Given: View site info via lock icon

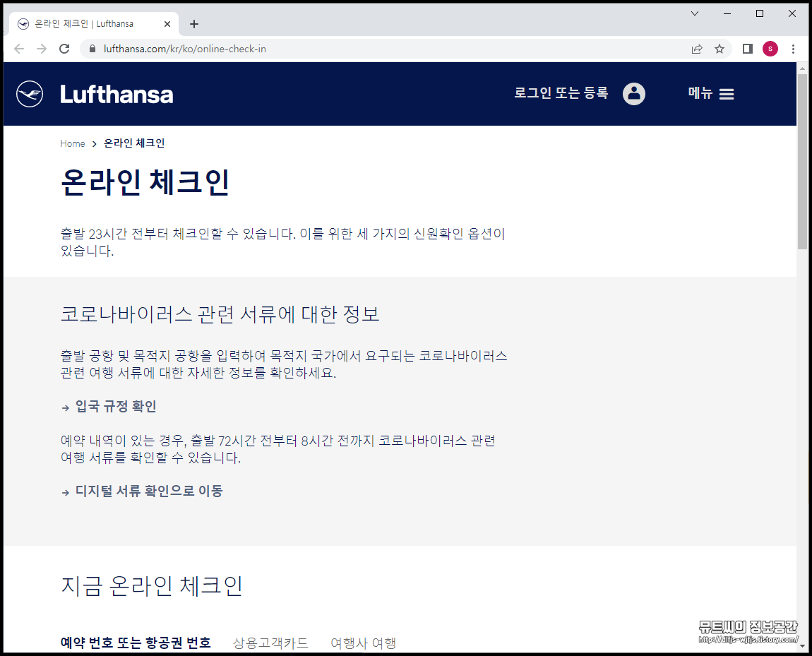Looking at the screenshot, I should pyautogui.click(x=92, y=49).
